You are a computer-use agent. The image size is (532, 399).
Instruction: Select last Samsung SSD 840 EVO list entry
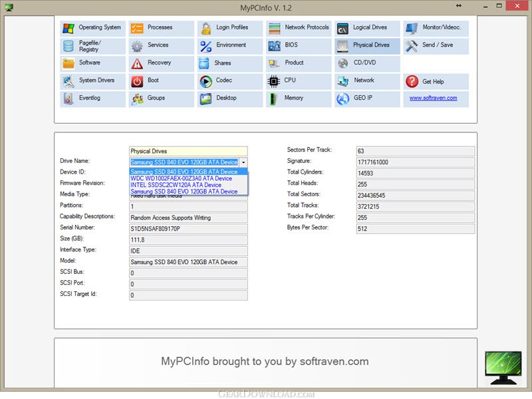[188, 192]
